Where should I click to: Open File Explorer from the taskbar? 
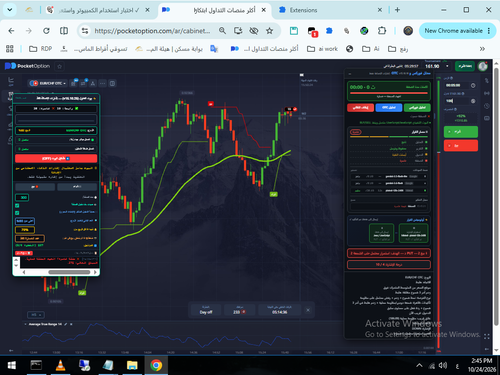tap(132, 365)
